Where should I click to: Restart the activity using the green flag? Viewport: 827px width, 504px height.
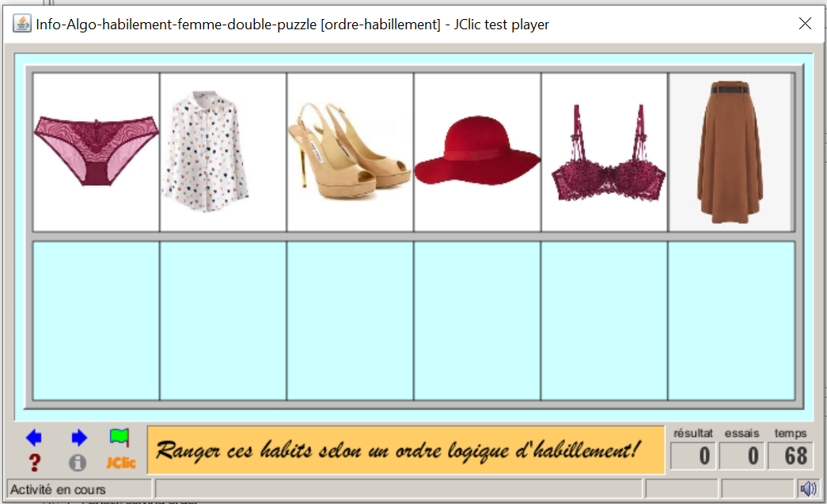click(119, 438)
